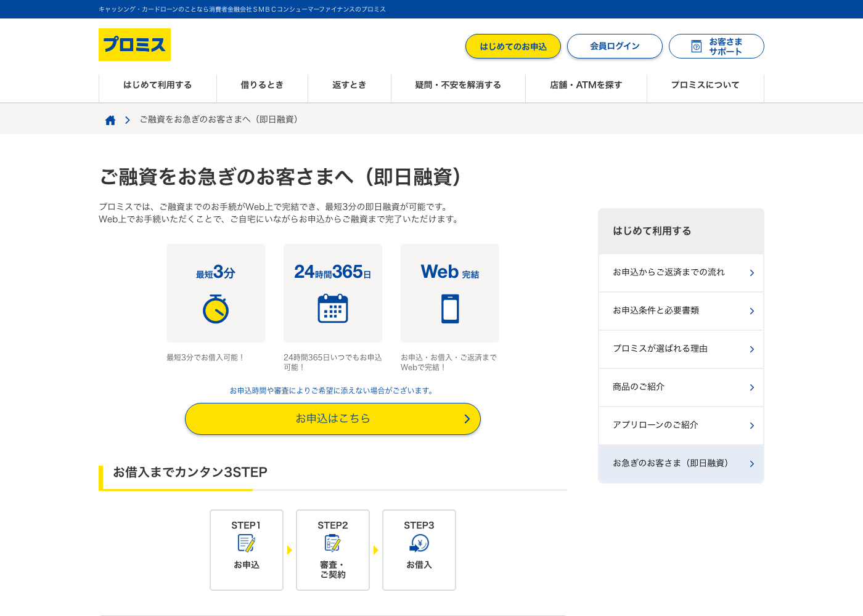Select sidebar link お急ぎのお客さま（即日融資）
The height and width of the screenshot is (616, 863).
coord(681,464)
